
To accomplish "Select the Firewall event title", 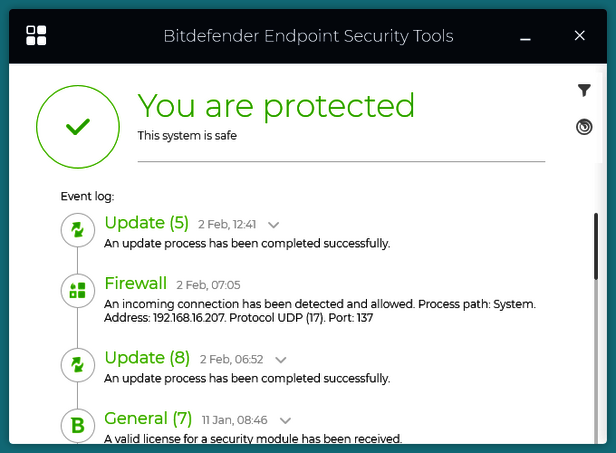I will point(136,283).
